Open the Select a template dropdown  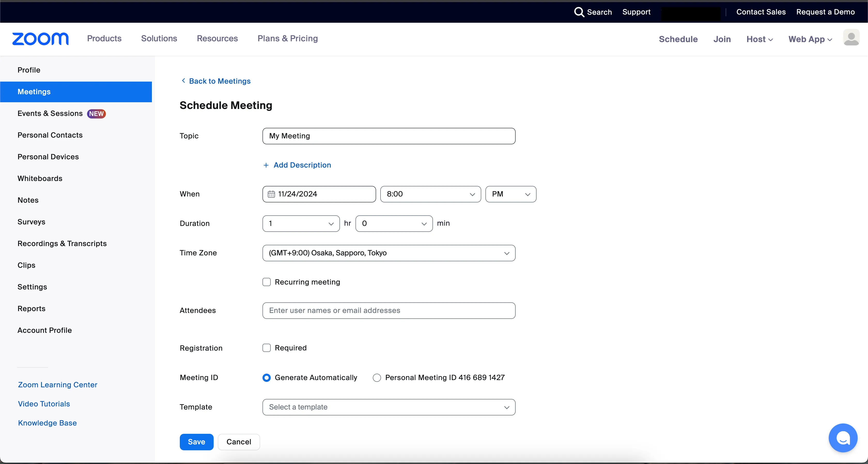[x=389, y=407]
